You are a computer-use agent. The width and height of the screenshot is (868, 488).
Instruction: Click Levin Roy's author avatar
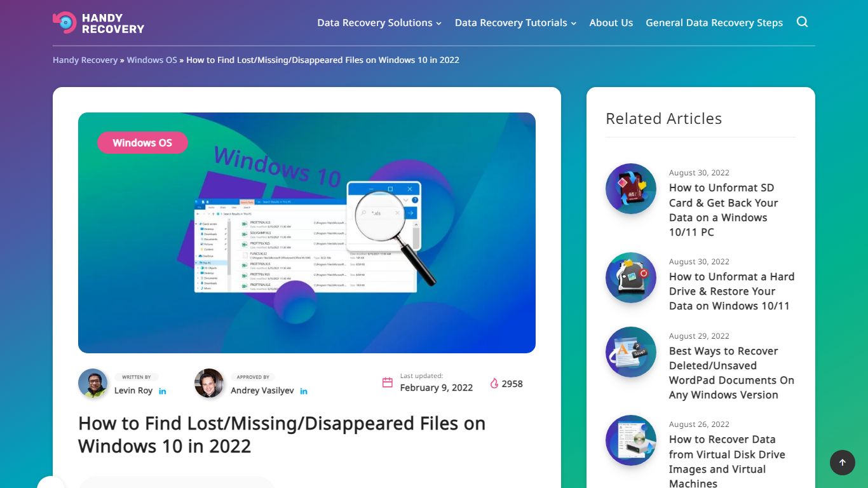(93, 383)
